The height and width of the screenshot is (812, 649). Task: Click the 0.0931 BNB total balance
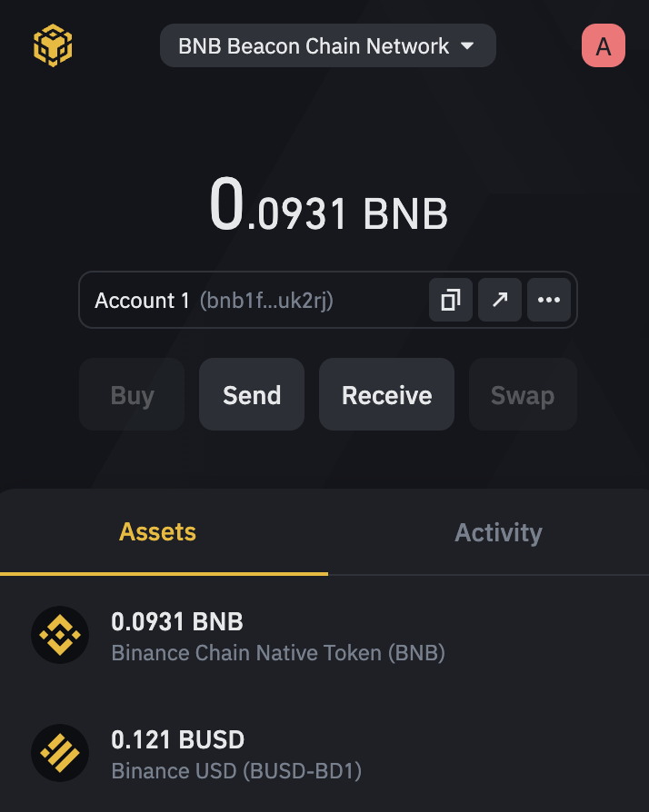click(x=328, y=208)
